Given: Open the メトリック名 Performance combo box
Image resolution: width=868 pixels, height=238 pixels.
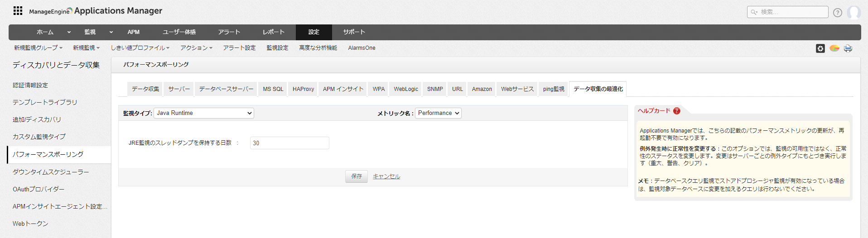Looking at the screenshot, I should tap(438, 113).
